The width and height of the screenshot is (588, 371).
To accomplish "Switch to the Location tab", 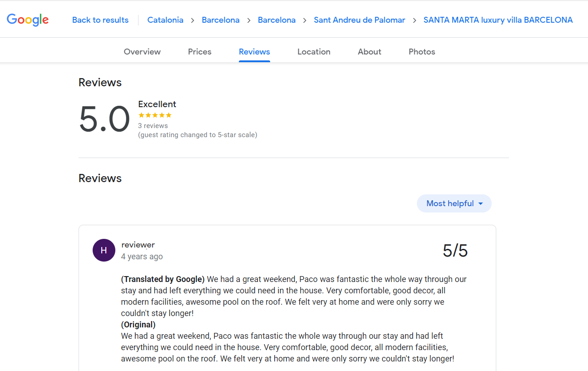I will tap(314, 52).
